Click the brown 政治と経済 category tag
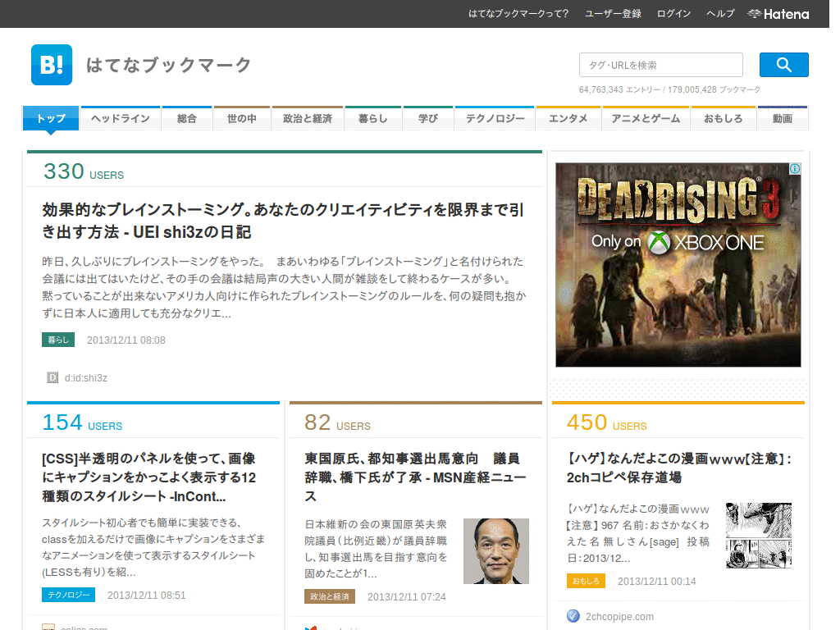The image size is (840, 630). click(x=330, y=596)
